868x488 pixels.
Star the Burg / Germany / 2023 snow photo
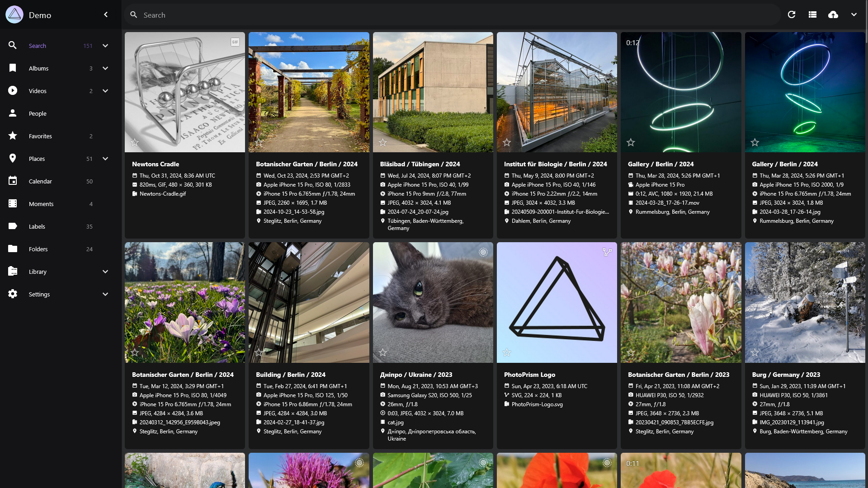(755, 352)
